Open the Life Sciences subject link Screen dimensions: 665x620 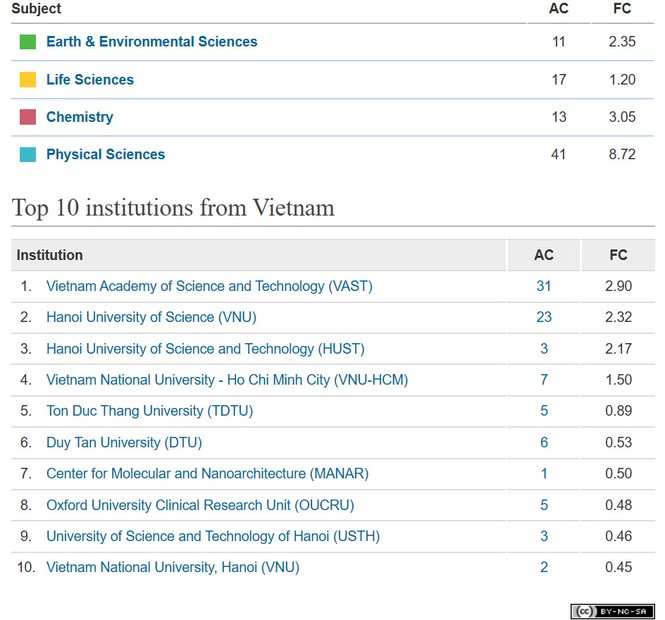tap(90, 79)
